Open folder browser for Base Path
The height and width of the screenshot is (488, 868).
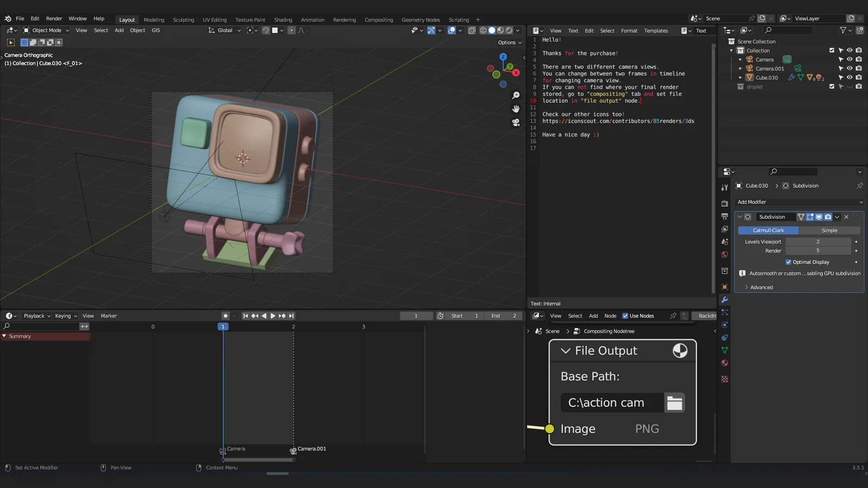point(674,403)
